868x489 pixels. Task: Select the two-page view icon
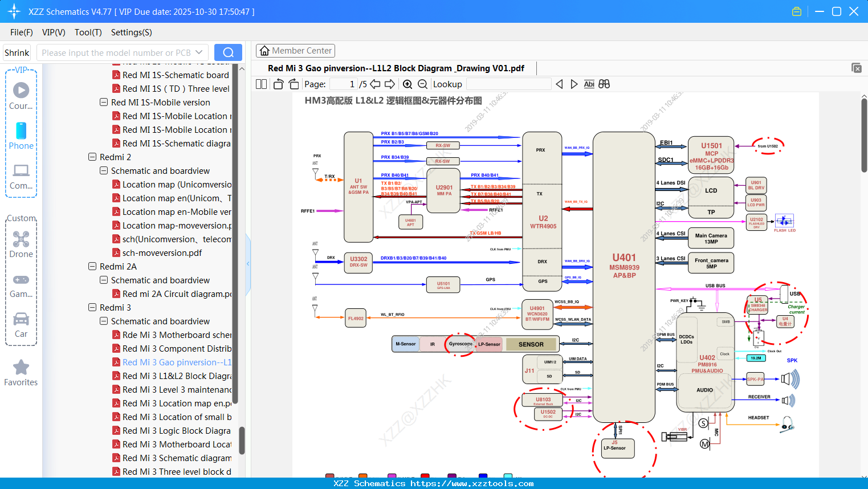tap(261, 84)
